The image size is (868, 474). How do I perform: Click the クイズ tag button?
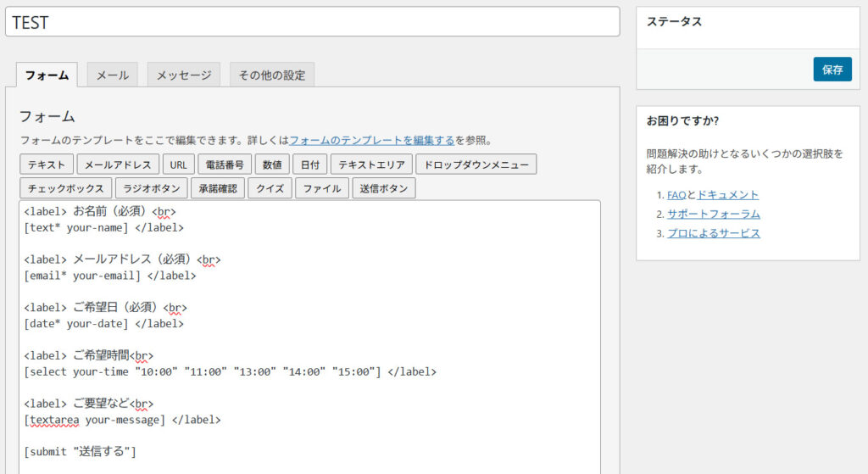270,188
